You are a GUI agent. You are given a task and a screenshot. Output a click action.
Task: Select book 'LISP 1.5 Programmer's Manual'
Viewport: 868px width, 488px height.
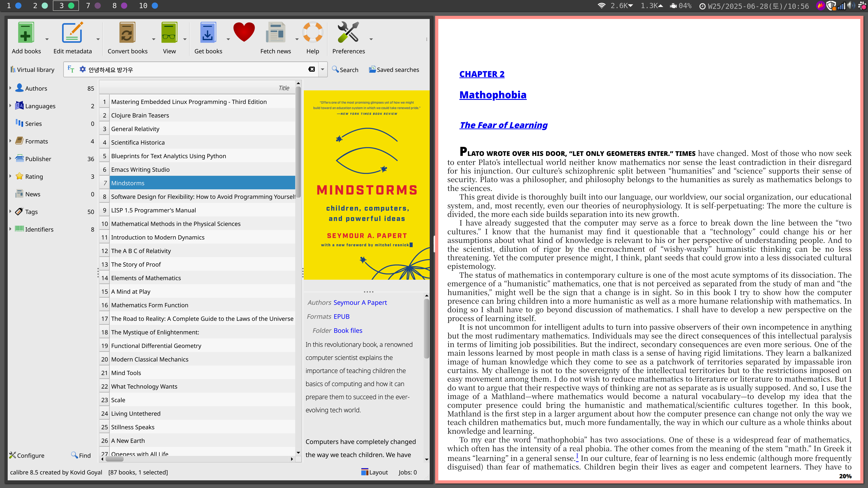click(x=202, y=210)
